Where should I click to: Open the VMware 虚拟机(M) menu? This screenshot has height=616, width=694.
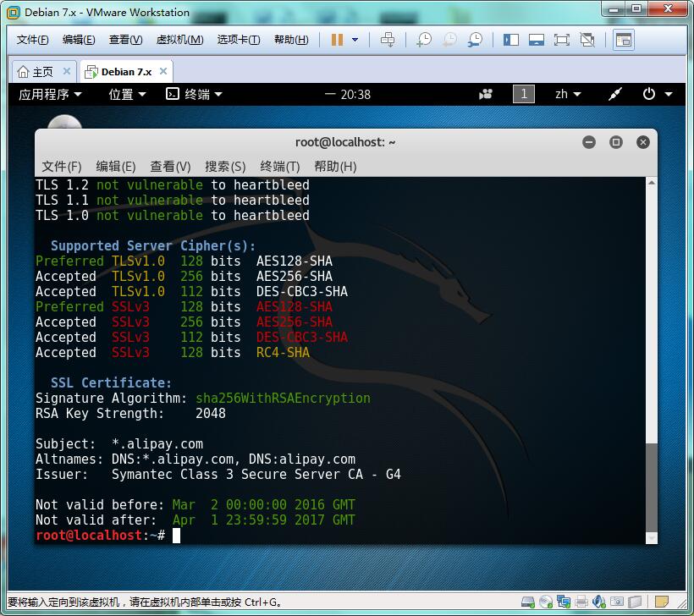179,40
